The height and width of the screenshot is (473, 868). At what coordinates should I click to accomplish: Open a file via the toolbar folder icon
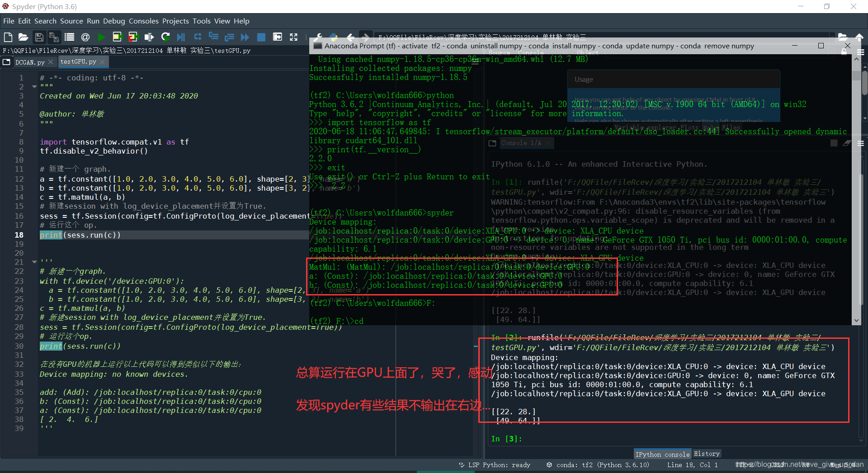[23, 37]
